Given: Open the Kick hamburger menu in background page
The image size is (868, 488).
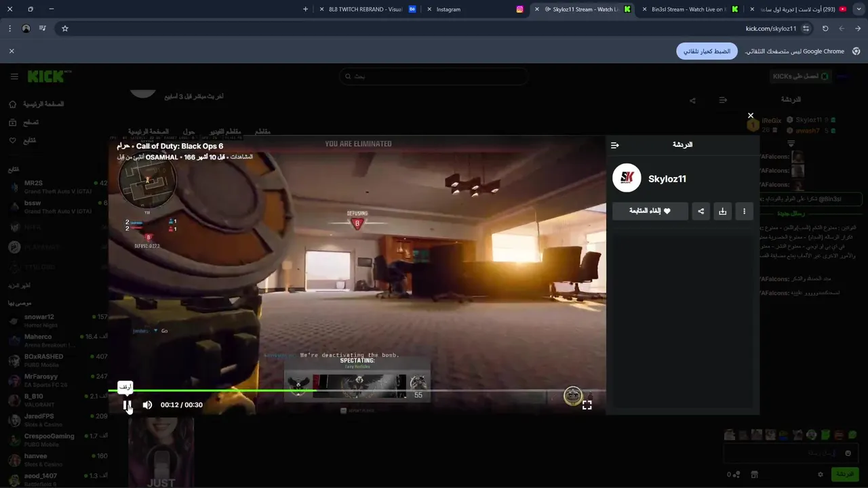Looking at the screenshot, I should (14, 77).
